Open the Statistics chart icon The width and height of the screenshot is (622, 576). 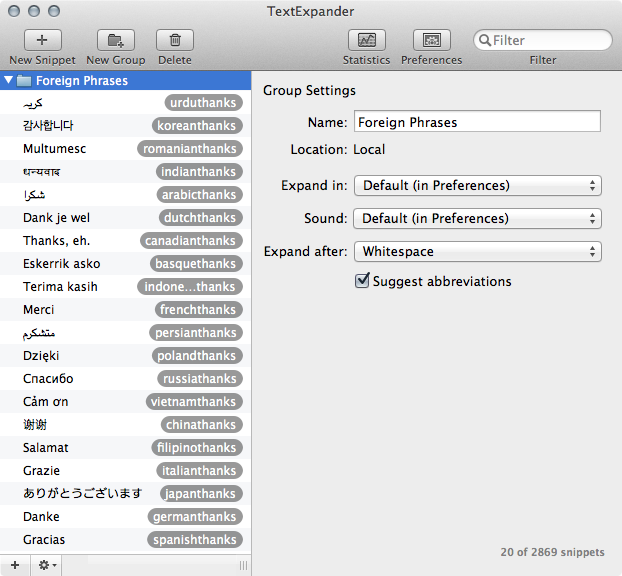coord(367,40)
